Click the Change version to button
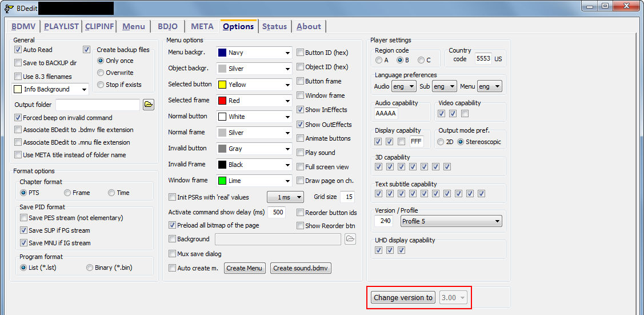Image resolution: width=644 pixels, height=315 pixels. point(403,298)
